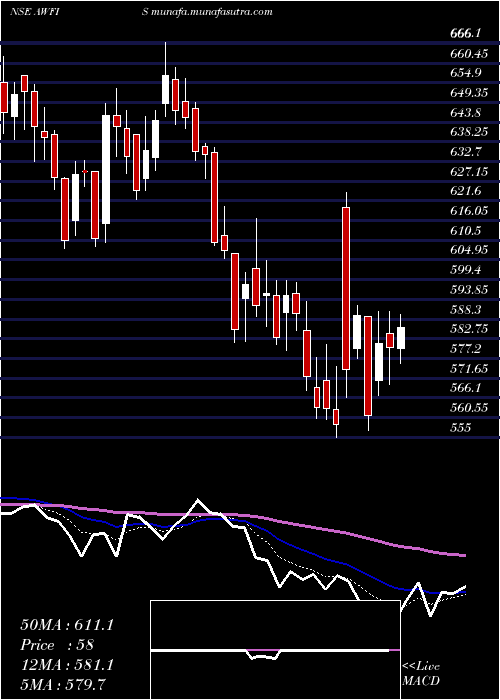Click the Price : 58 readout
The image size is (500, 700).
pyautogui.click(x=57, y=645)
